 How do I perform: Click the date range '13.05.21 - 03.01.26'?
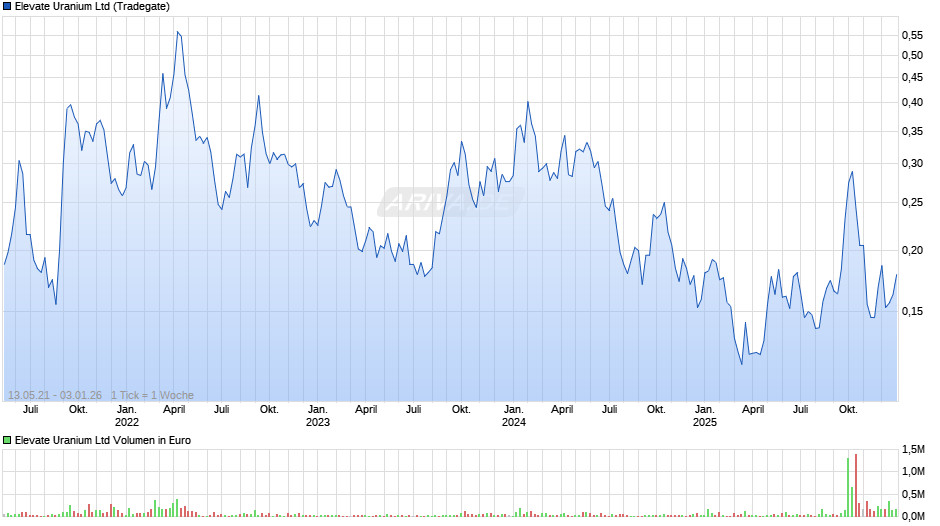tap(55, 395)
